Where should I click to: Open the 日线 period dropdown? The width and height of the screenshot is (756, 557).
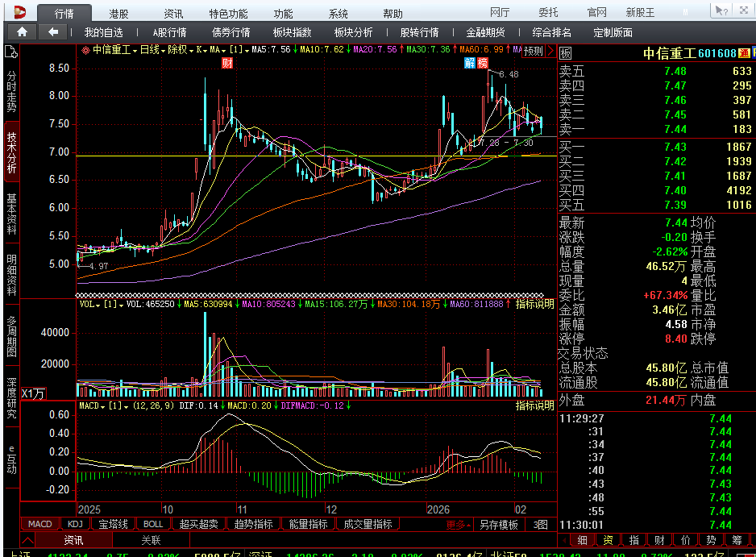152,50
